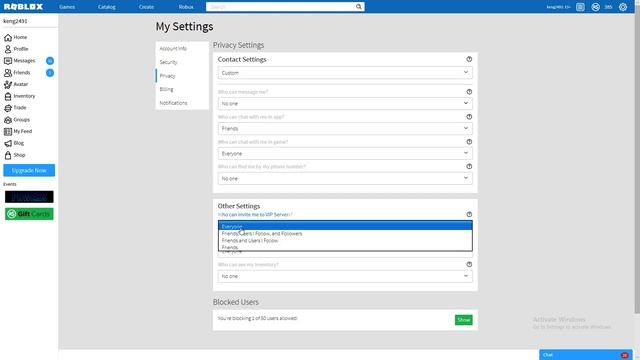Image resolution: width=640 pixels, height=360 pixels.
Task: Click help icon for inventory visibility
Action: (x=469, y=264)
